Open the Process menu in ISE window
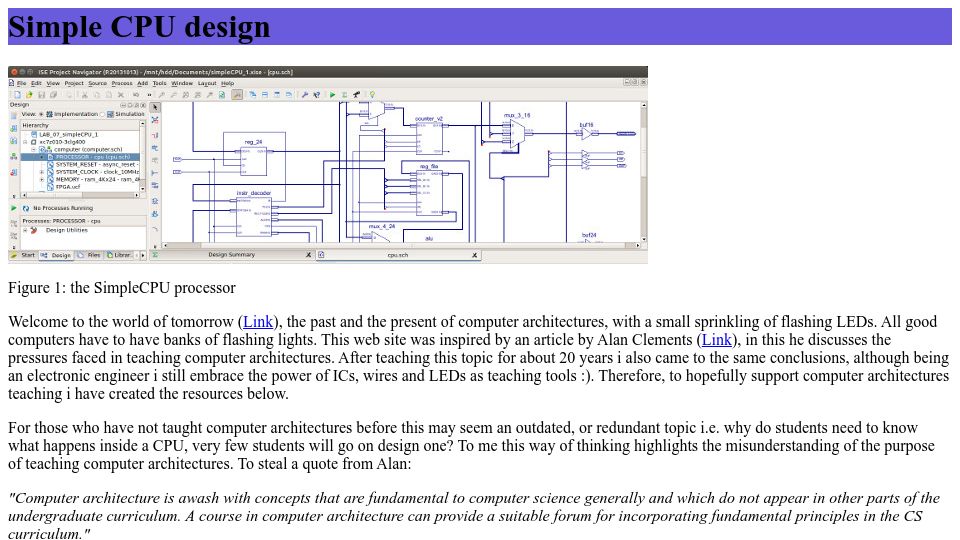 pos(122,83)
